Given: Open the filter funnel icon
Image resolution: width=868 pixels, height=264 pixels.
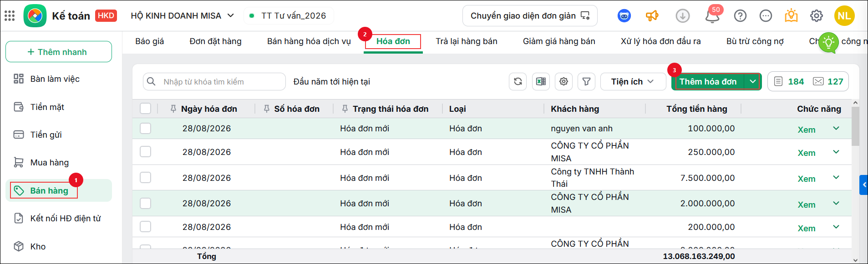Looking at the screenshot, I should tap(586, 82).
